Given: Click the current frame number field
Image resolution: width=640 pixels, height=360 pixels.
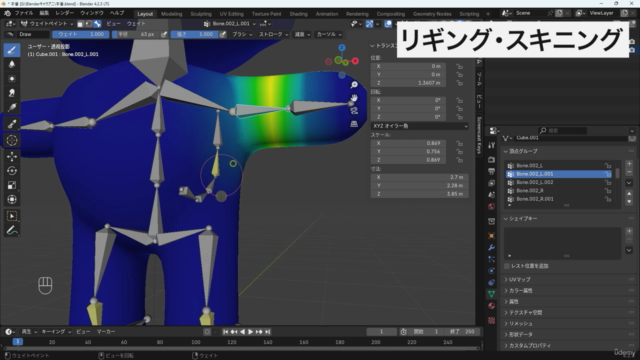Looking at the screenshot, I should coord(381,332).
